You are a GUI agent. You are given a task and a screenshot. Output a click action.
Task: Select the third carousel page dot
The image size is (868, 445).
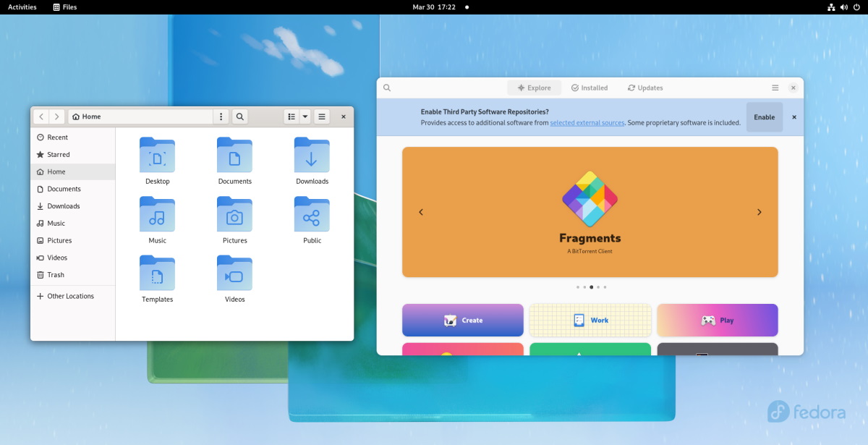click(591, 287)
